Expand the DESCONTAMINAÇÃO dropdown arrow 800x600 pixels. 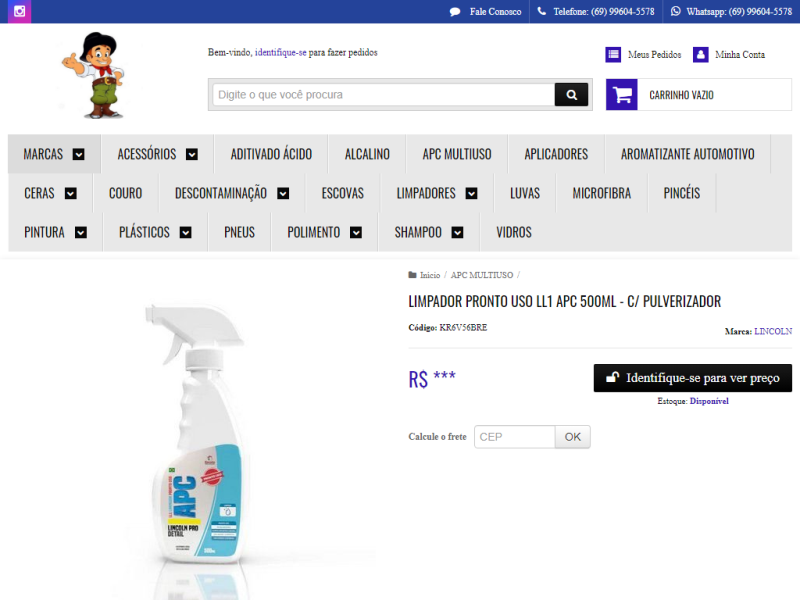(283, 193)
